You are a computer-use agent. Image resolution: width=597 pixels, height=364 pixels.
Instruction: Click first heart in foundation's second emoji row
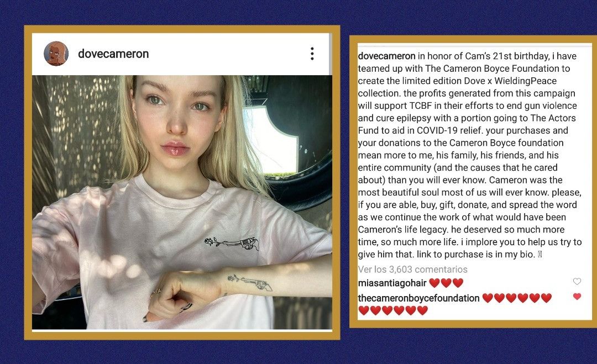(x=364, y=310)
